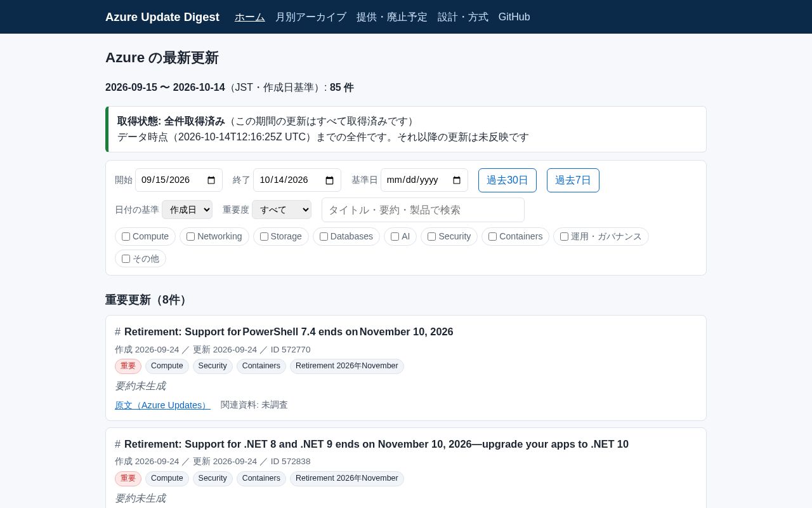Click the 基準日 date input field
This screenshot has width=812, height=508.
coord(424,180)
